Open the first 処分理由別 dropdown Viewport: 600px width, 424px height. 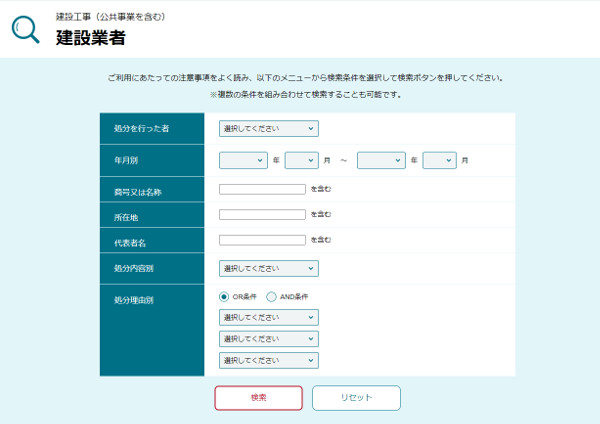(269, 317)
